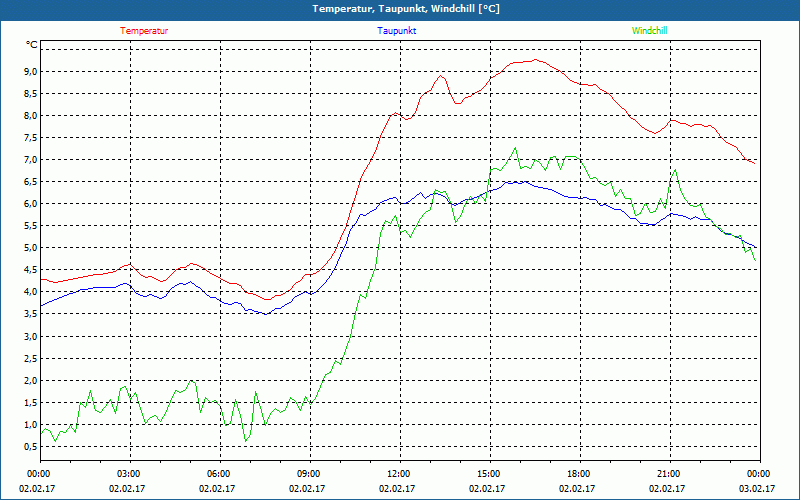Click the 7,0 y-axis value
This screenshot has height=500, width=800.
[x=32, y=160]
